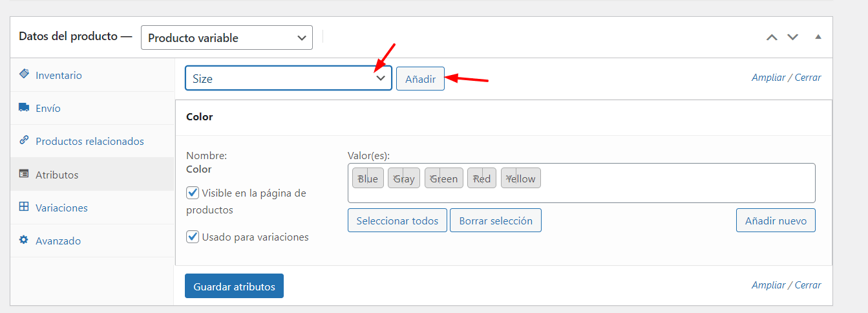868x313 pixels.
Task: Click the Avanzado gear icon
Action: click(24, 240)
